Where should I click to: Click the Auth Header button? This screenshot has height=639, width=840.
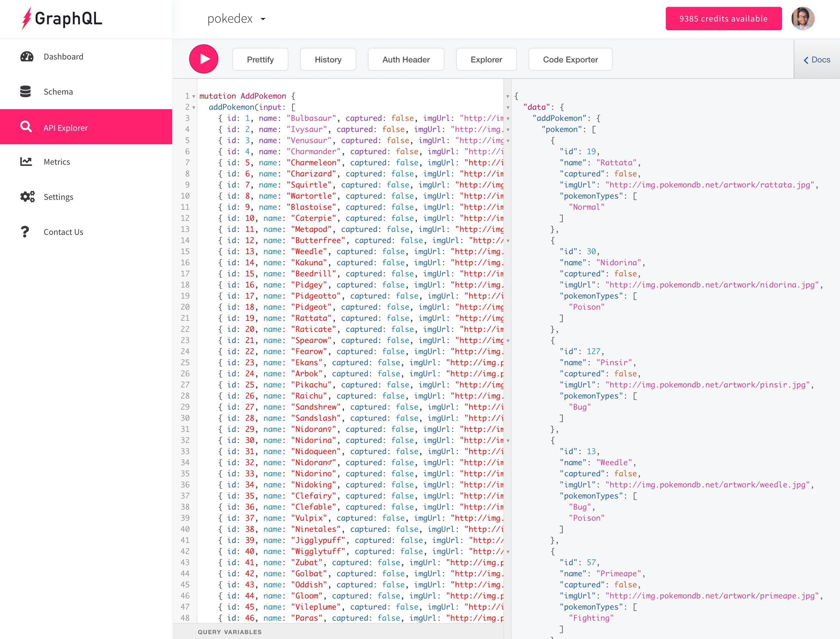coord(406,59)
